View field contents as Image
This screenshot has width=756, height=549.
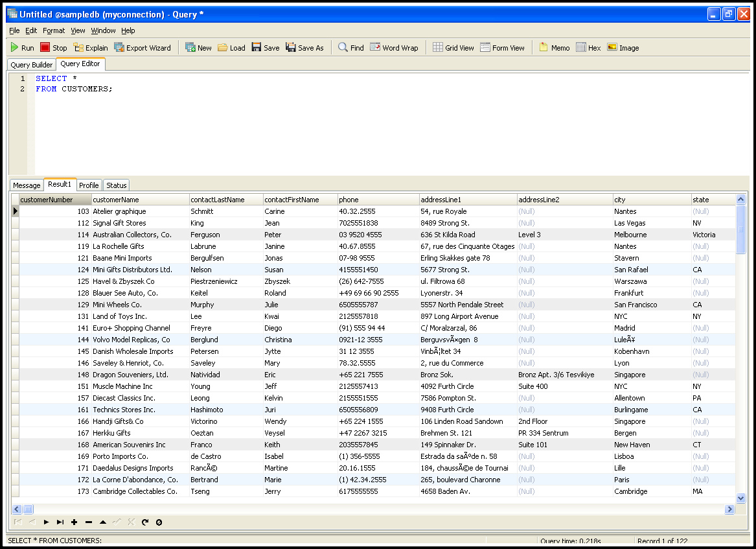(622, 47)
